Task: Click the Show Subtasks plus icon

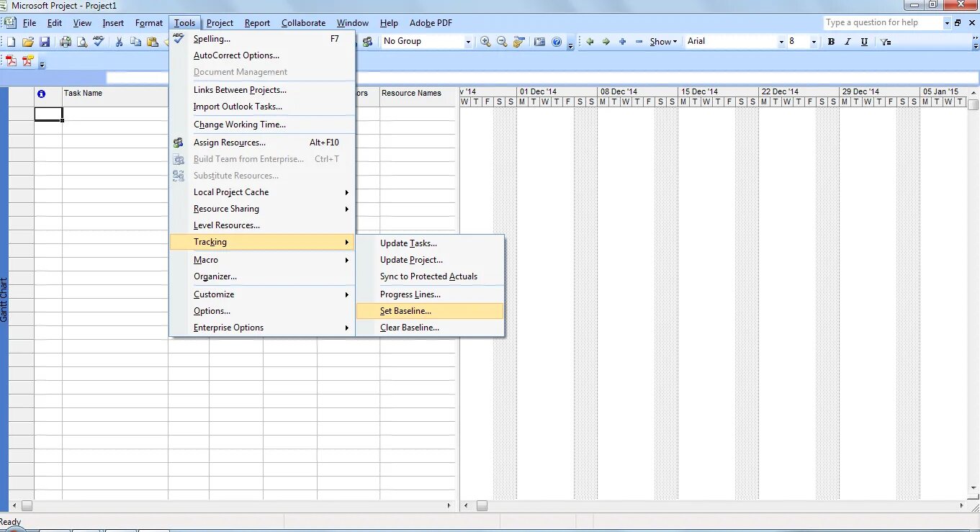Action: click(x=623, y=42)
